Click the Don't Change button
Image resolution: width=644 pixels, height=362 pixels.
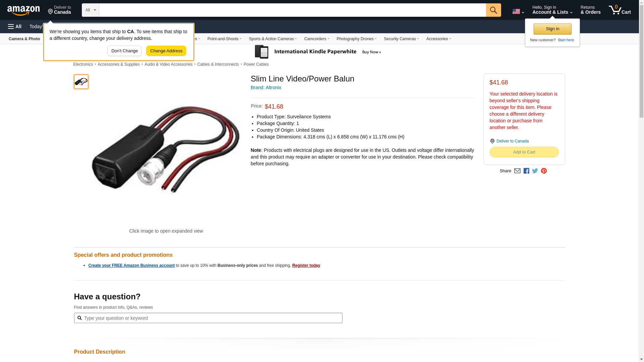click(124, 51)
